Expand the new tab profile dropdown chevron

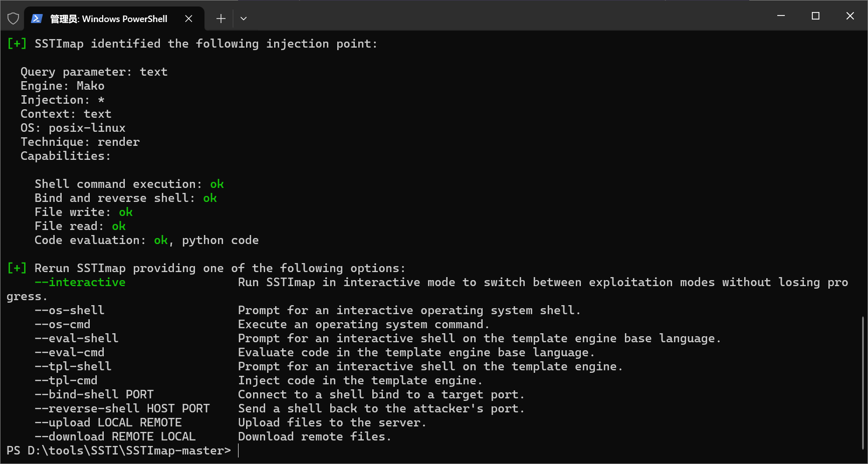[x=244, y=19]
